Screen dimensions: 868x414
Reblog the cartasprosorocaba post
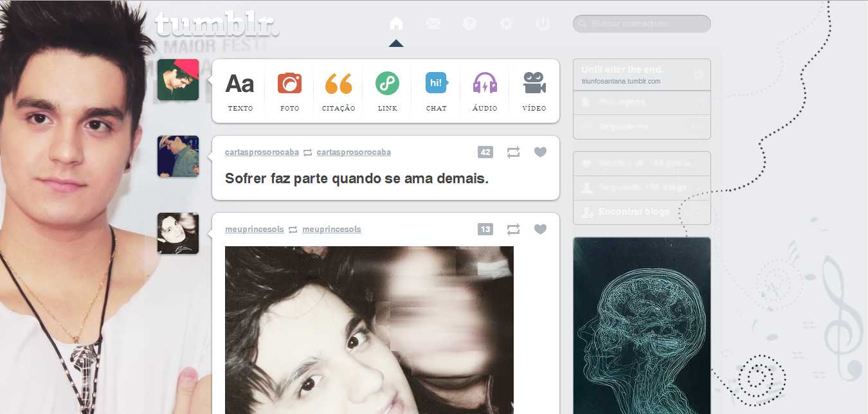[513, 152]
